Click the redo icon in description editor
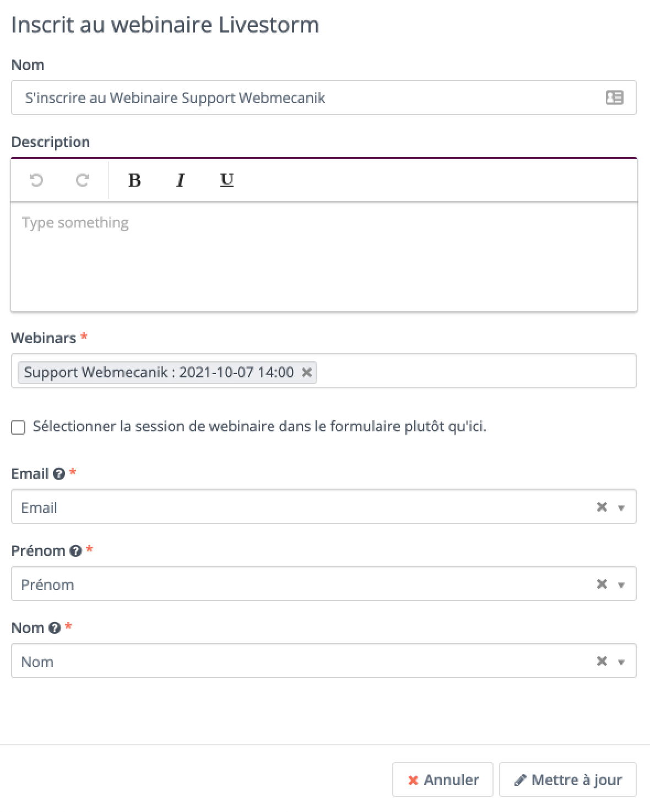The image size is (650, 812). click(83, 180)
